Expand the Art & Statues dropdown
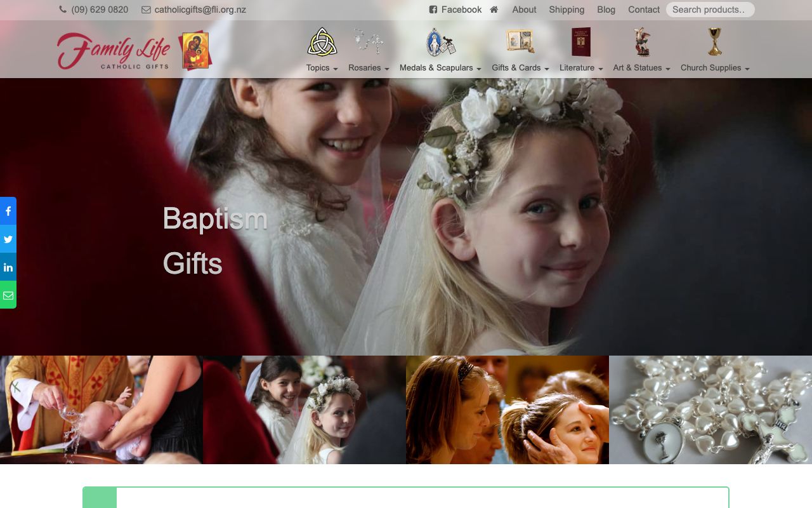 coord(642,68)
